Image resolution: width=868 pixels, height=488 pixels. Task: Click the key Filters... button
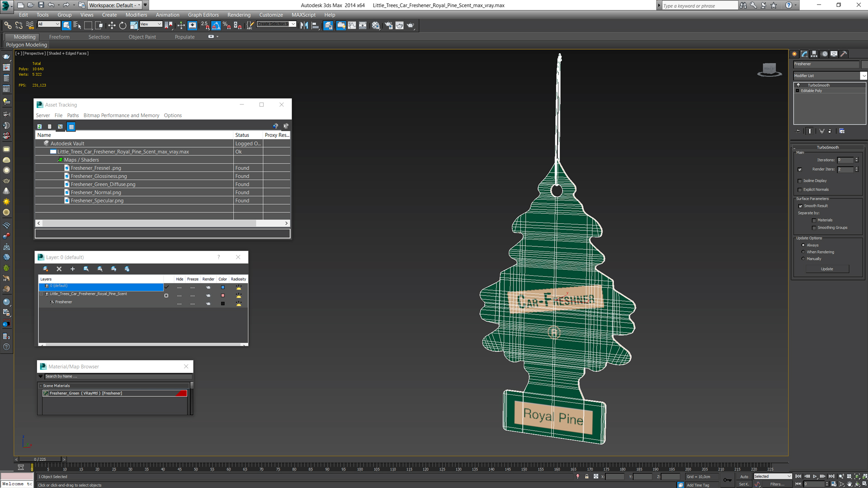click(x=777, y=484)
